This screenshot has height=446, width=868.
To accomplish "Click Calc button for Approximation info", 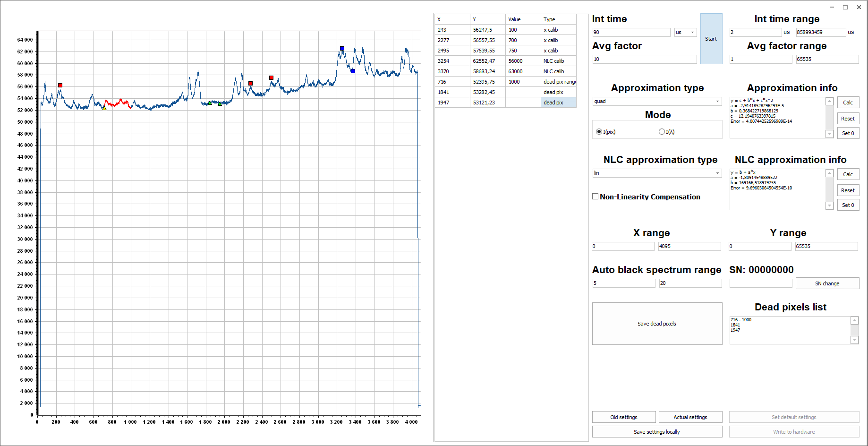I will coord(848,103).
